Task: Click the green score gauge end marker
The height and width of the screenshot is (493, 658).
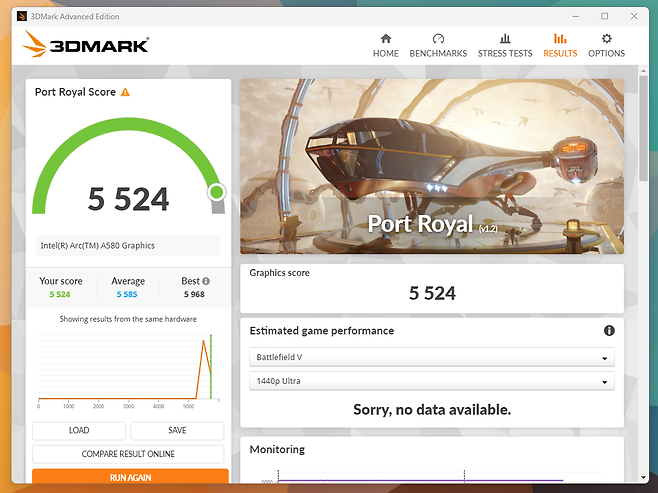Action: coord(217,192)
